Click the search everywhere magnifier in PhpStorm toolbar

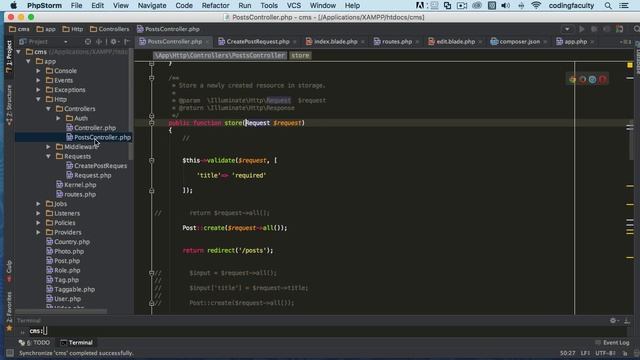636,29
